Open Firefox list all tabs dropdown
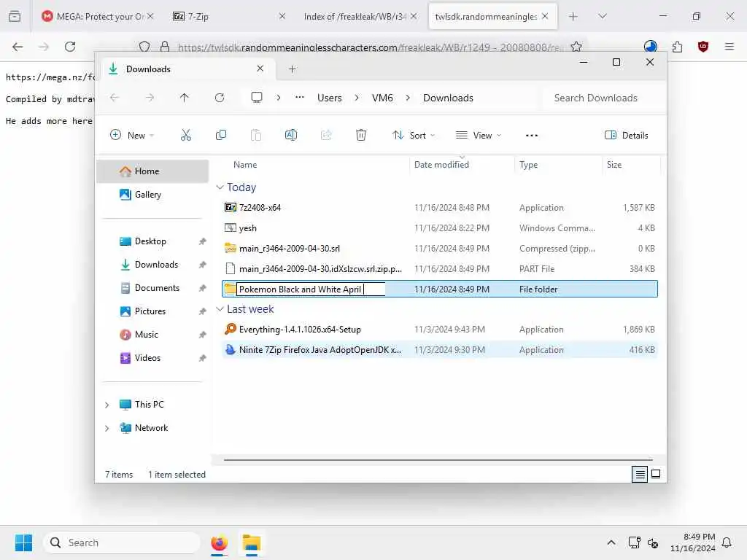The image size is (747, 560). click(x=602, y=16)
